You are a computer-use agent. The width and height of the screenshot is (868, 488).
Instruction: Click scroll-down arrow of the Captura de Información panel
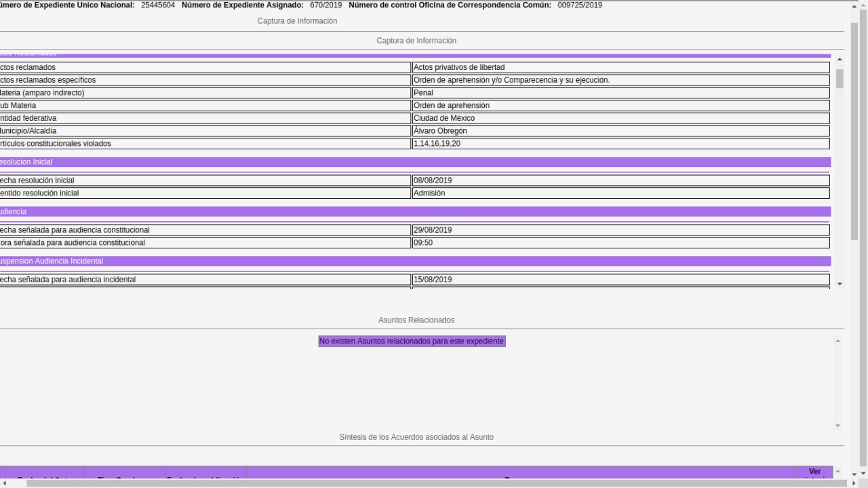840,284
